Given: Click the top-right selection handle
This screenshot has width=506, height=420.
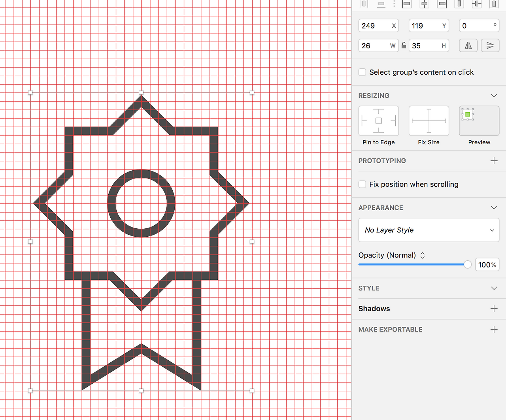Looking at the screenshot, I should [x=252, y=92].
